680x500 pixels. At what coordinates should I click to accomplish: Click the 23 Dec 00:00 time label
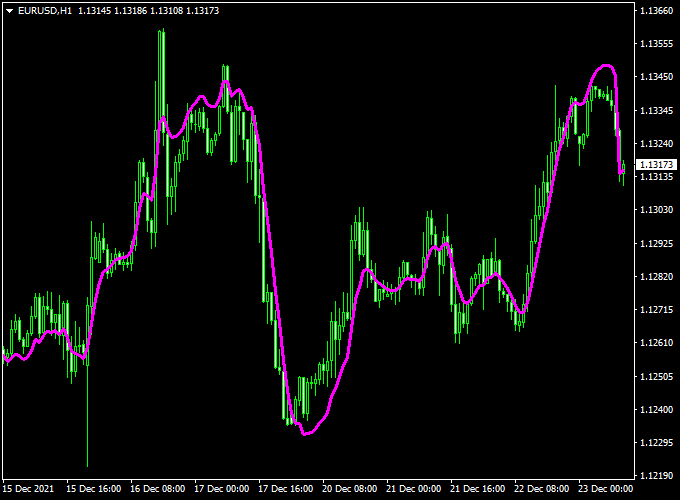[x=605, y=489]
